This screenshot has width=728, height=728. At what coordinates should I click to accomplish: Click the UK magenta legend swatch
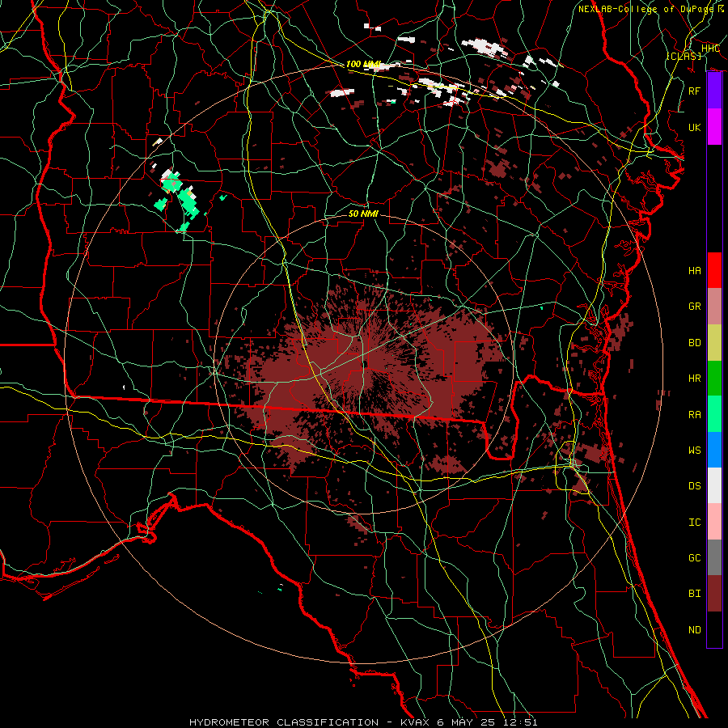point(714,127)
